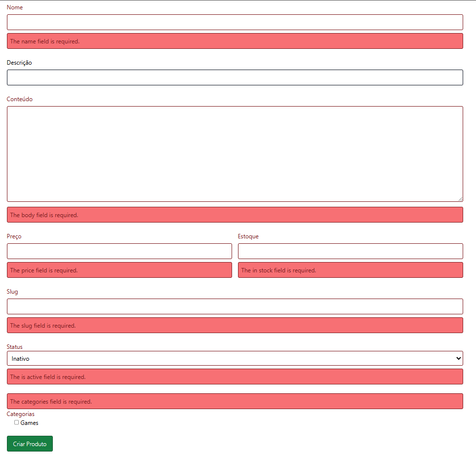Click the Estoque label
This screenshot has width=476, height=454.
[x=248, y=236]
